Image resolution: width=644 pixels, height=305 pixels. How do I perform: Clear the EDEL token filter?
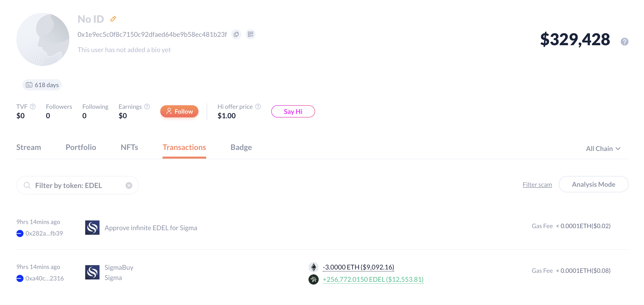coord(129,185)
